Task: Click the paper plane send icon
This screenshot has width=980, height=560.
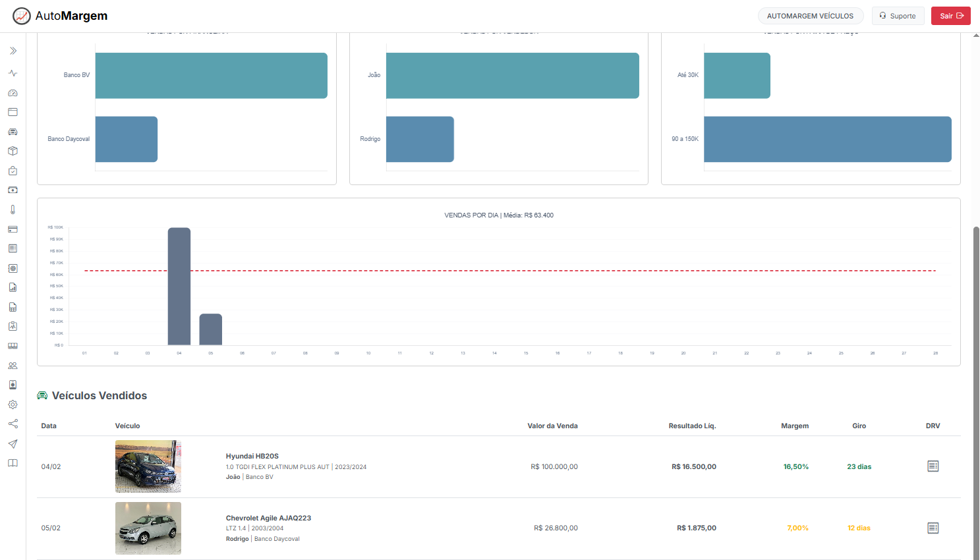Action: pos(13,443)
